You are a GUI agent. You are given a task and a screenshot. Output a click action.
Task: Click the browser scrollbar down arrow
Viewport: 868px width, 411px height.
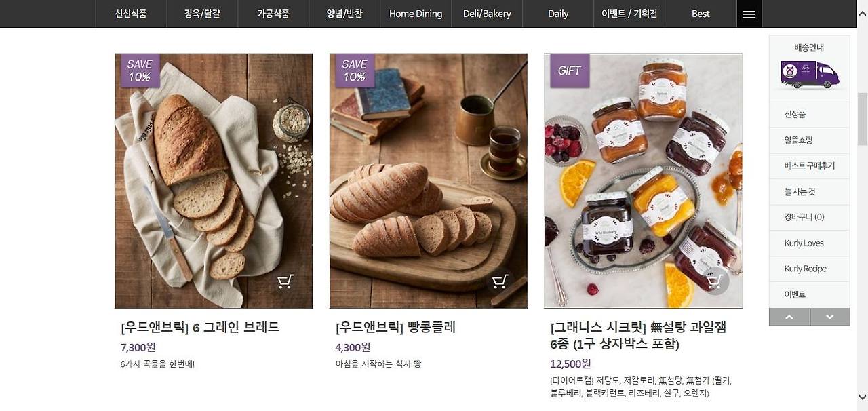862,397
